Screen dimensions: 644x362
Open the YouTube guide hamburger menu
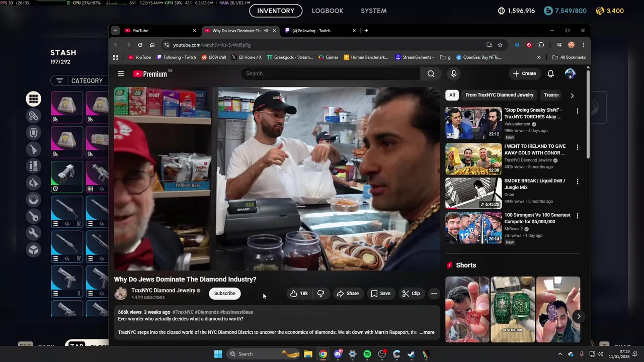121,74
